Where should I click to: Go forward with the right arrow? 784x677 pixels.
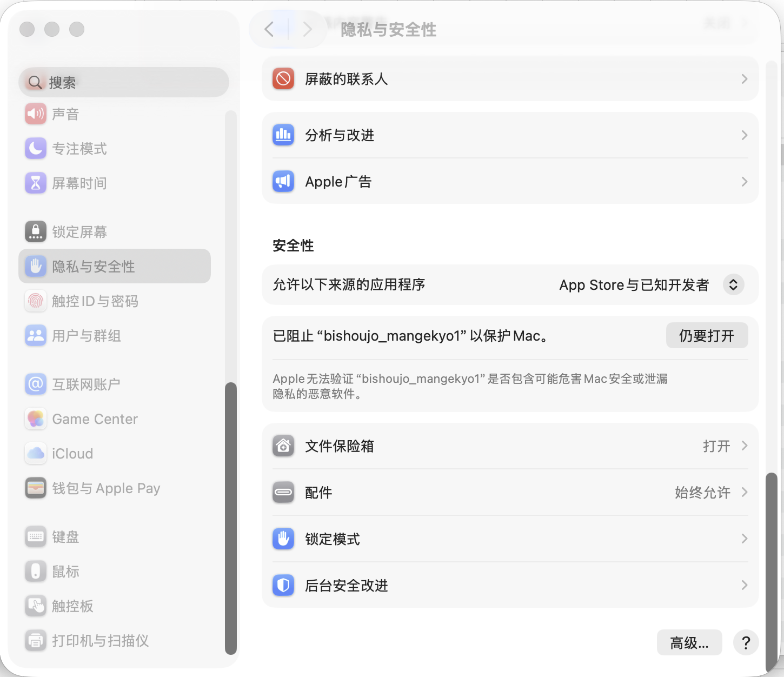[308, 29]
